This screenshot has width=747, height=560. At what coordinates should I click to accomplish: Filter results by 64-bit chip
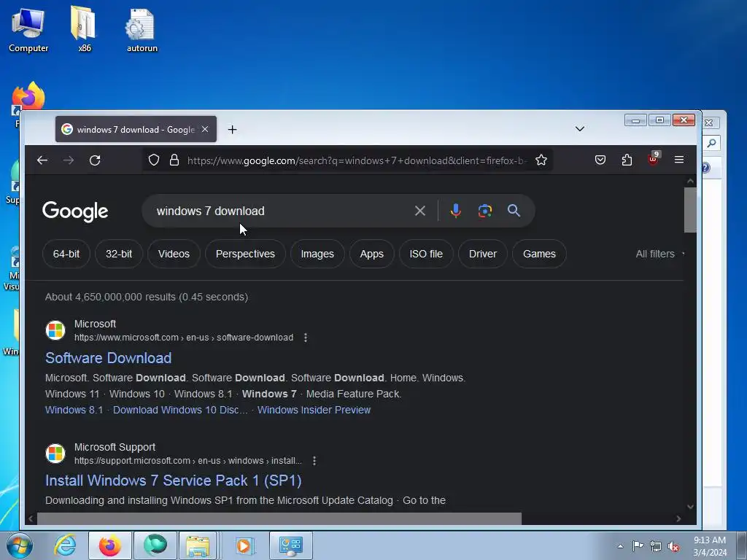(x=66, y=254)
